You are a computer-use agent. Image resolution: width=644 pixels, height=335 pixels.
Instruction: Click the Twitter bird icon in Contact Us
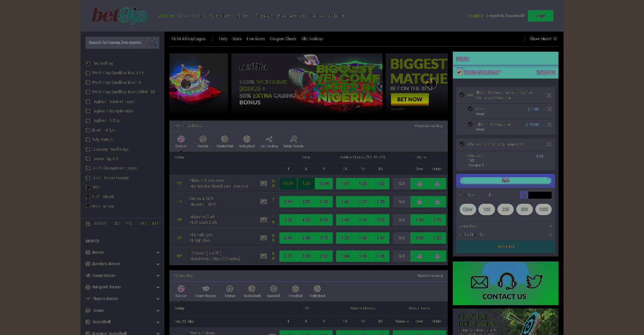click(534, 281)
